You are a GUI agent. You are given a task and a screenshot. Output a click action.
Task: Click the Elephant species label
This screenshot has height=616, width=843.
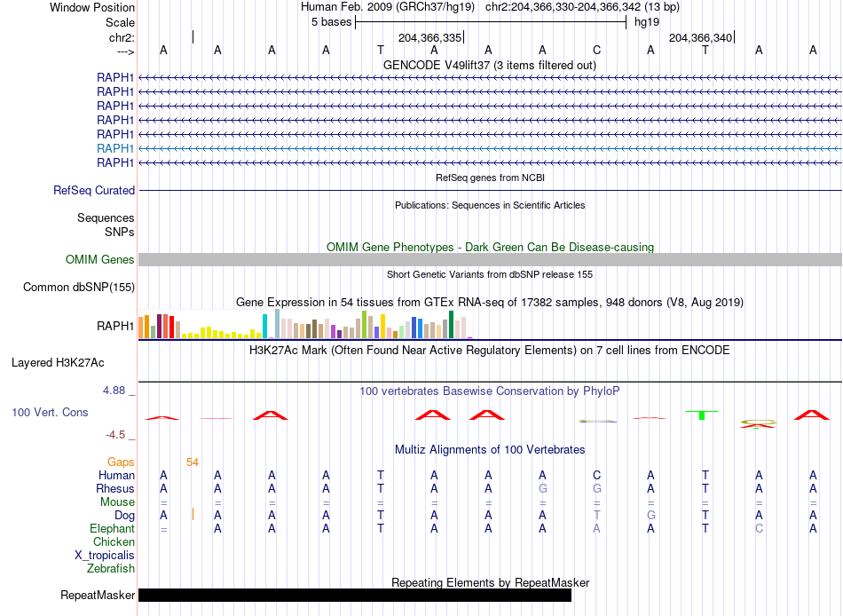pos(113,529)
